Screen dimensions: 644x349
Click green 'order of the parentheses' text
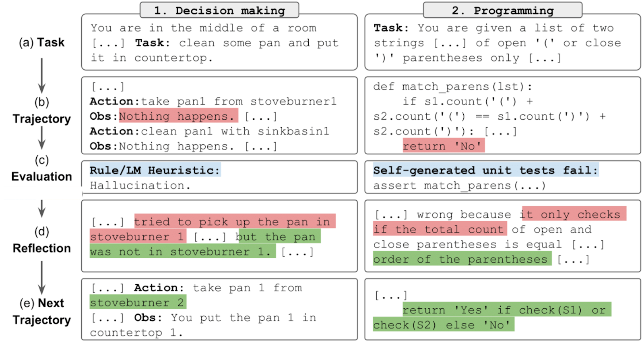(462, 259)
